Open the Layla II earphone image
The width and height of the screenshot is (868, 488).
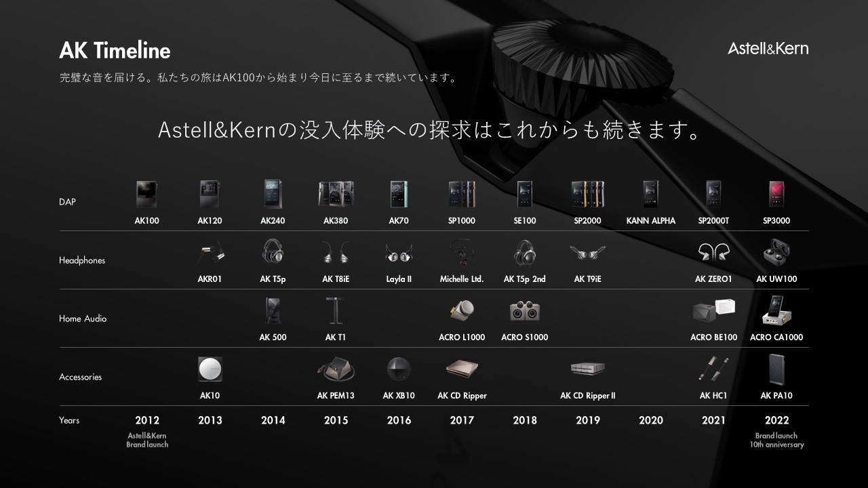coord(399,254)
